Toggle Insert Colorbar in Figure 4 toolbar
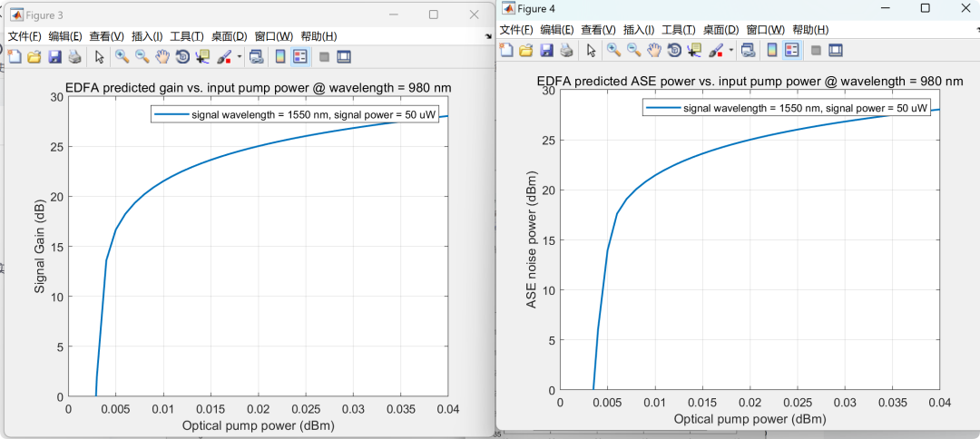980x439 pixels. tap(772, 50)
